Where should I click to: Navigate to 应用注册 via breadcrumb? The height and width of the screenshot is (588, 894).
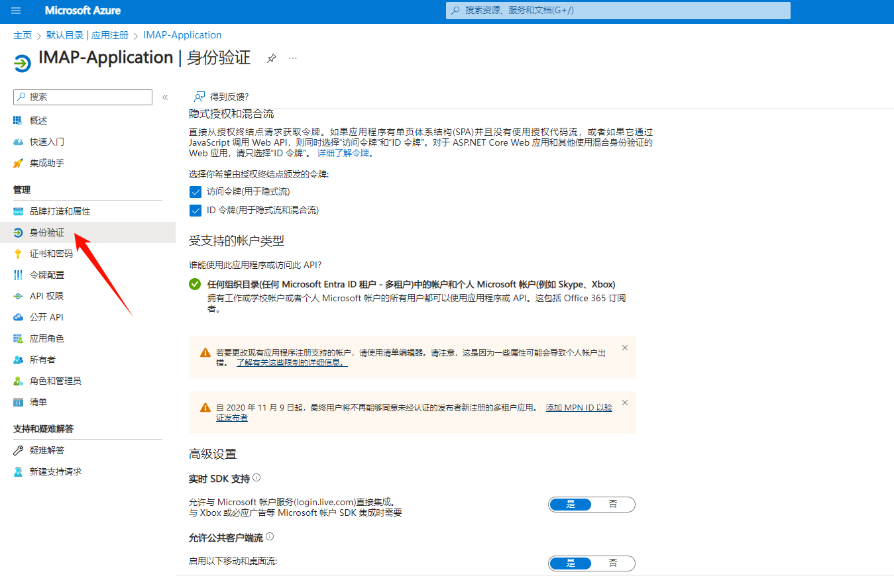[109, 34]
